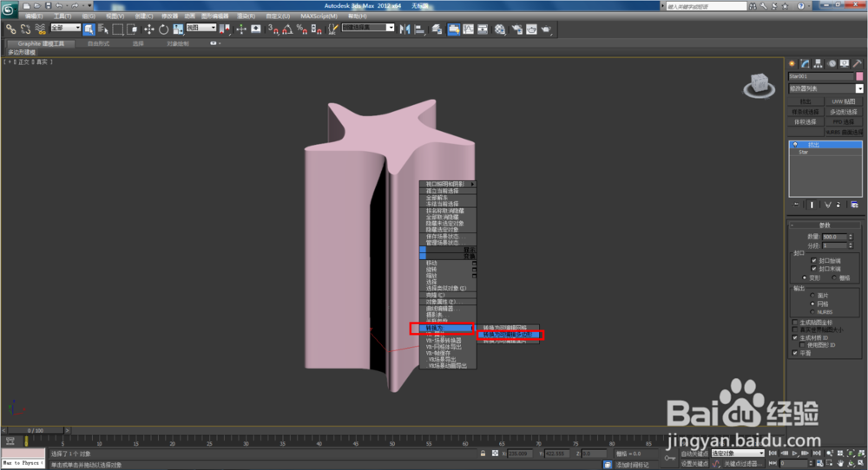The height and width of the screenshot is (470, 868).
Task: Click the 0 / 100 time slider
Action: point(36,430)
